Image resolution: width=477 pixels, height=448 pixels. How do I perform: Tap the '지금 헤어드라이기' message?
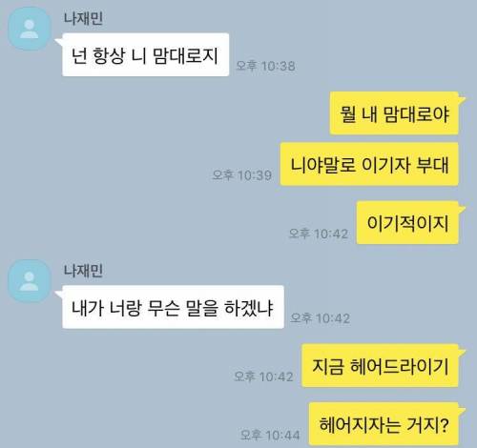coord(380,365)
